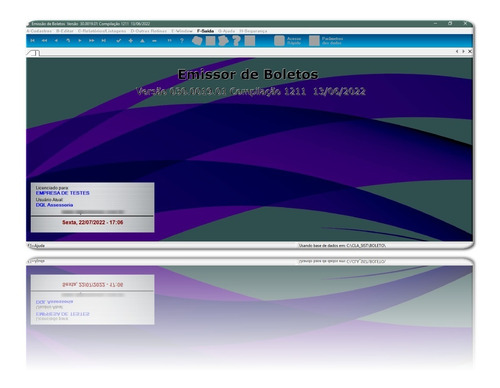Viewport: 500px width, 388px height.
Task: Open the C-Relatórios/Listagens menu
Action: click(102, 31)
